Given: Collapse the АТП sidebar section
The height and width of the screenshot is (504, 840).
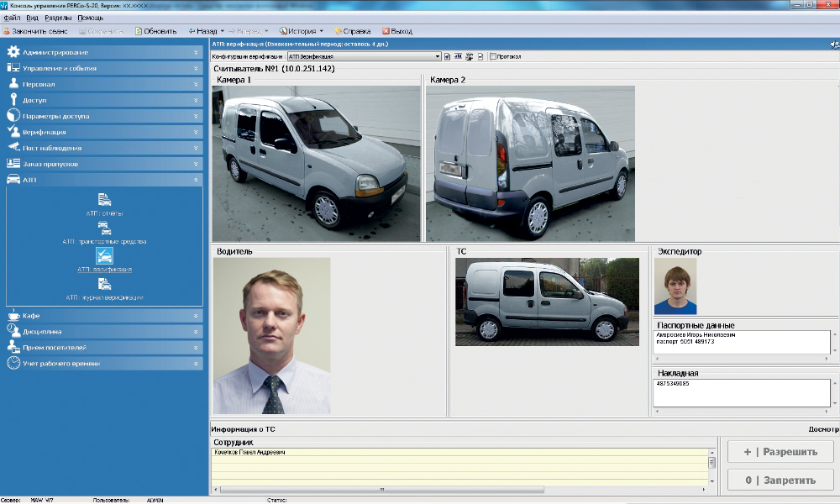Looking at the screenshot, I should 104,180.
